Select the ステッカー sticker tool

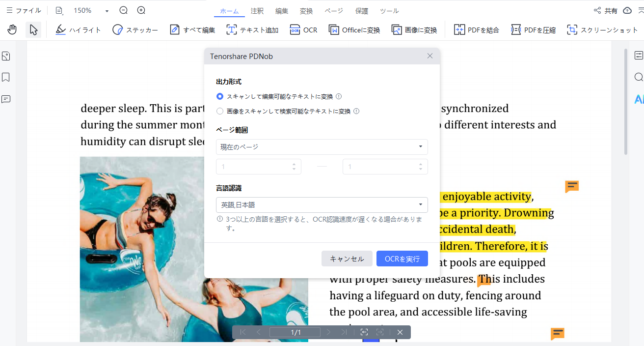135,29
